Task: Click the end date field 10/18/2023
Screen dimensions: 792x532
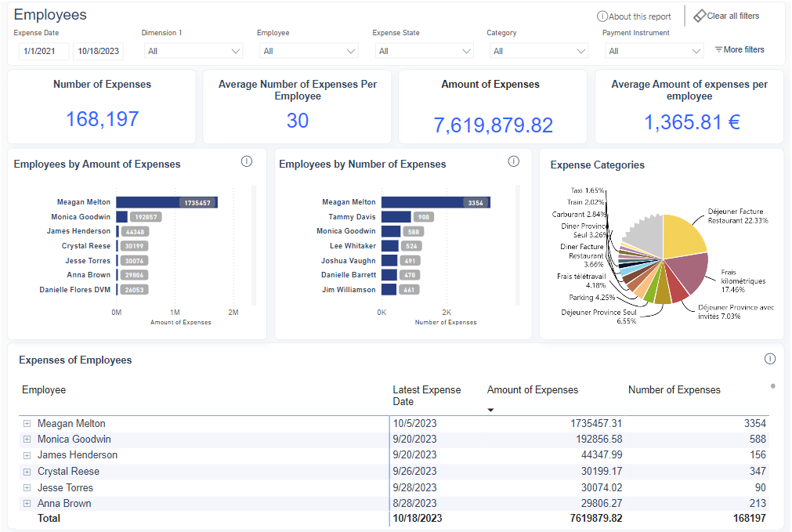Action: (x=99, y=51)
